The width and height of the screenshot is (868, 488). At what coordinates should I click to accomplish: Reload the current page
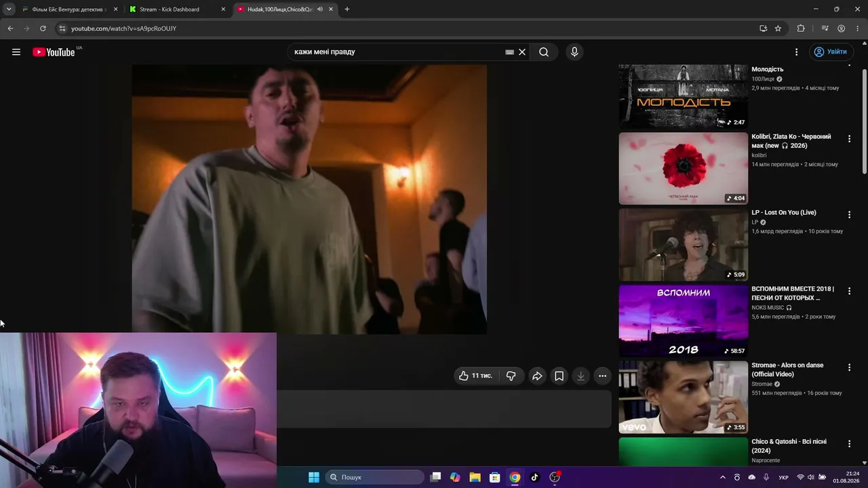43,28
